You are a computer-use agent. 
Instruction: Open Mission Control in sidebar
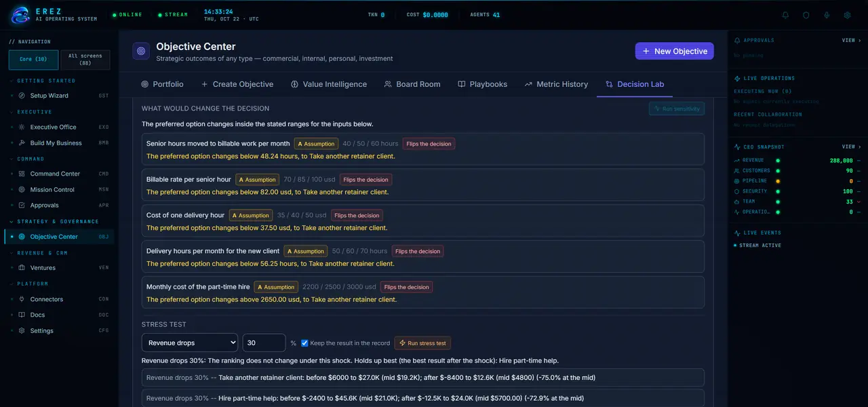tap(59, 190)
